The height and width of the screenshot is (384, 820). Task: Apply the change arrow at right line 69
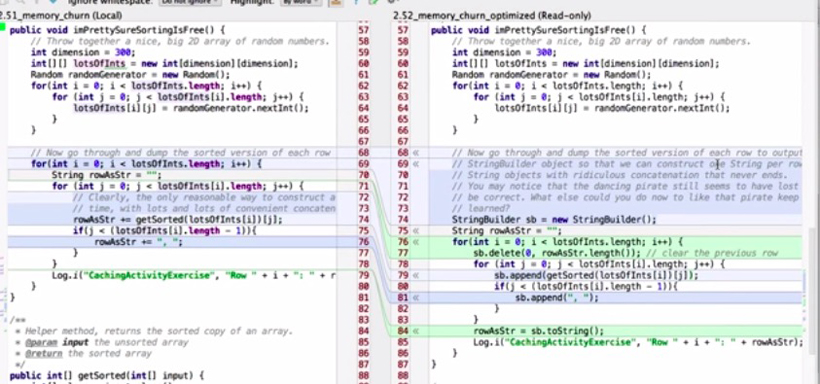[417, 164]
